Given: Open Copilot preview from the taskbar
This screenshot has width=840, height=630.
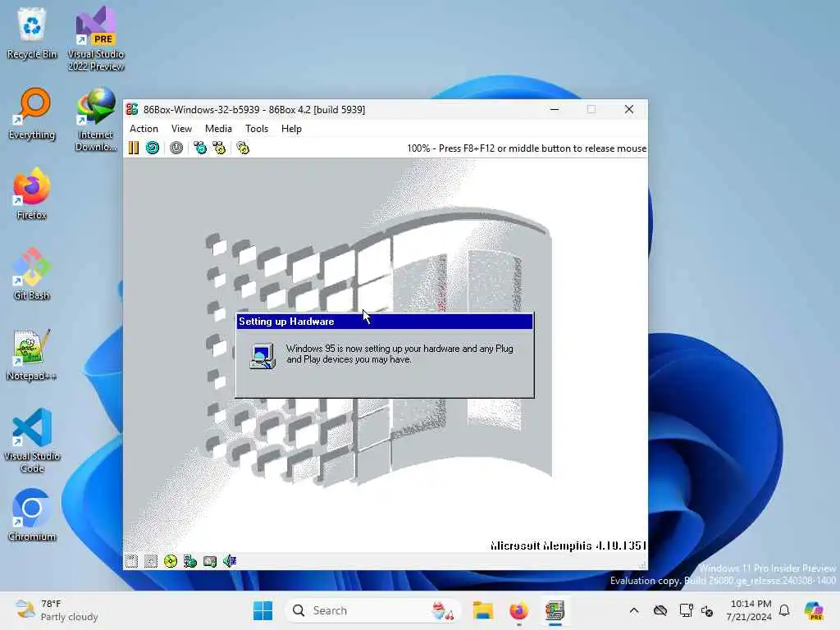Looking at the screenshot, I should pyautogui.click(x=815, y=610).
